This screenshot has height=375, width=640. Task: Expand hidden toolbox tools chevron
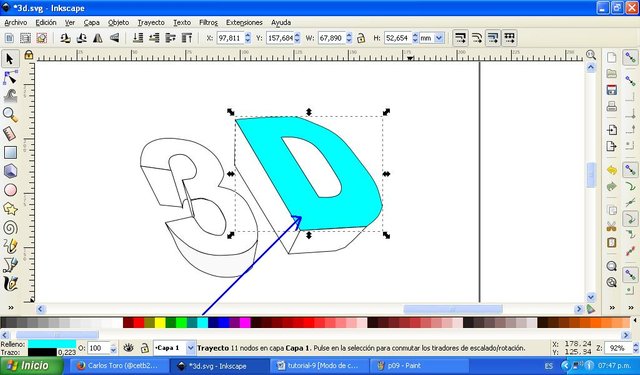click(x=11, y=308)
